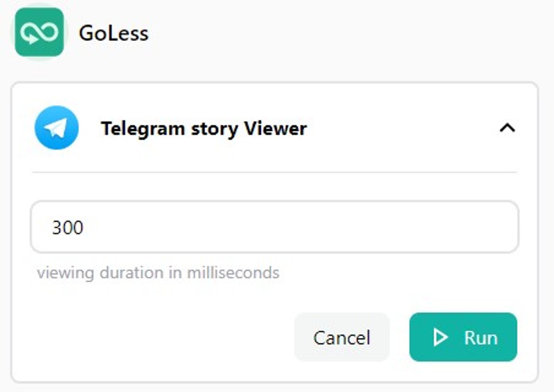
Task: Cancel the Telegram story Viewer dialog
Action: (x=342, y=338)
